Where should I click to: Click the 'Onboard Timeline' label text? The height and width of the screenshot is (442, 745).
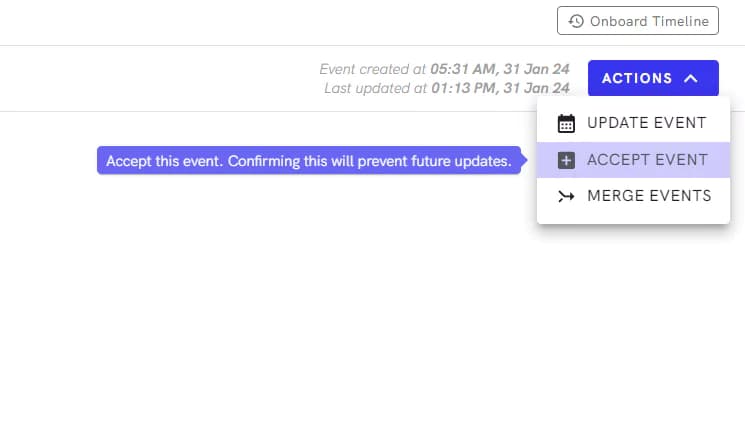(x=649, y=21)
